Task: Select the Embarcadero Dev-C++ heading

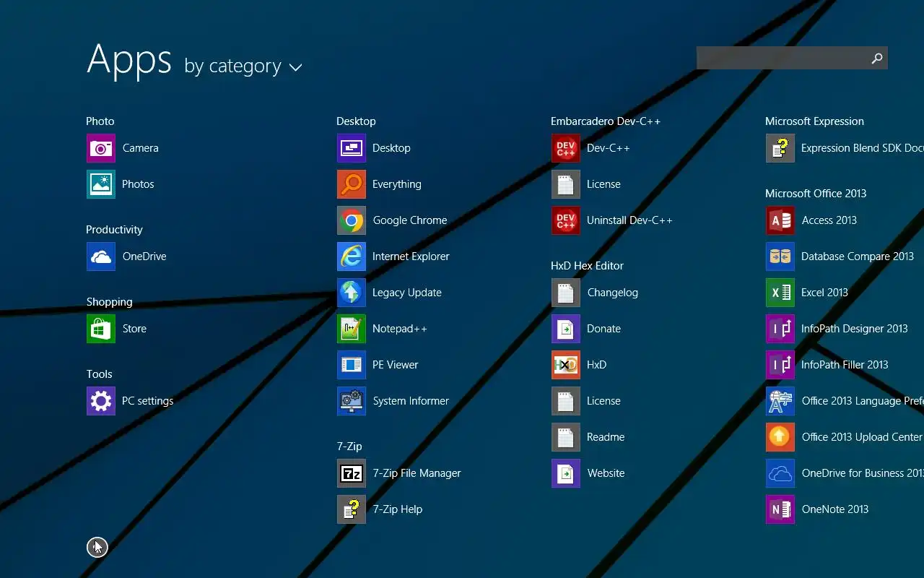Action: coord(606,121)
